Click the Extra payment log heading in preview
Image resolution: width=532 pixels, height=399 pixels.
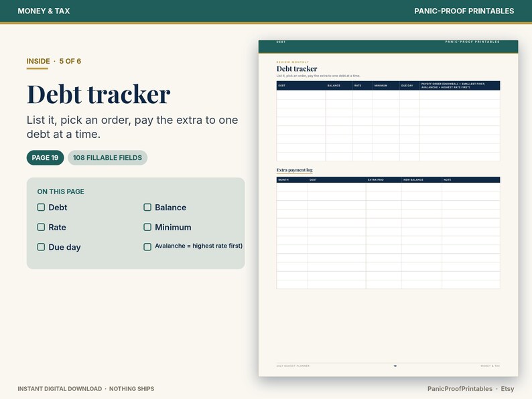click(x=295, y=170)
